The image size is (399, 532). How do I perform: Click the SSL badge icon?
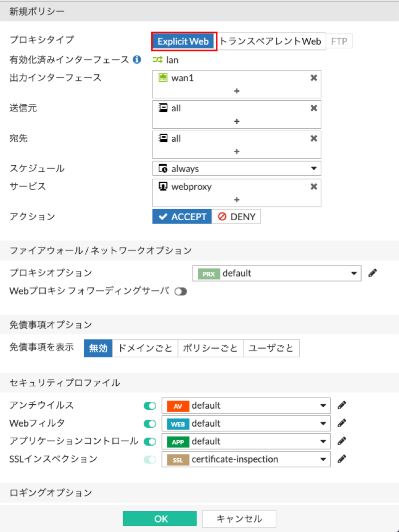click(178, 460)
